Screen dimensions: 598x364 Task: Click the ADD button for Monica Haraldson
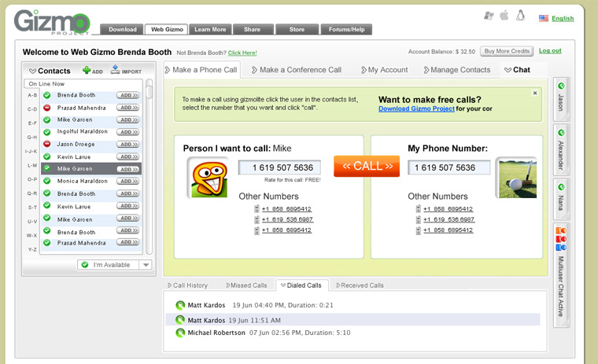[128, 182]
